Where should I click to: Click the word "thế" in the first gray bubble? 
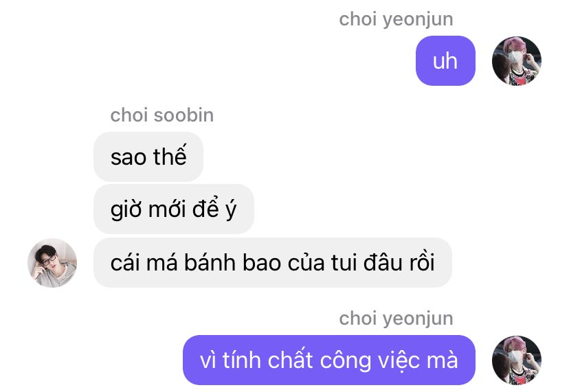170,156
